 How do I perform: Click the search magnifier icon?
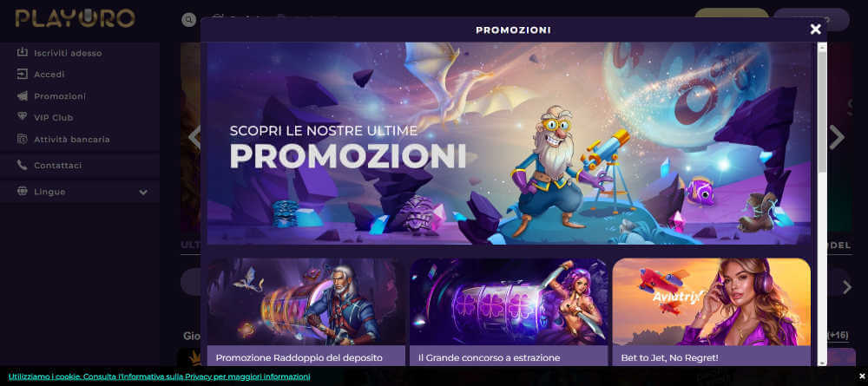(x=188, y=20)
